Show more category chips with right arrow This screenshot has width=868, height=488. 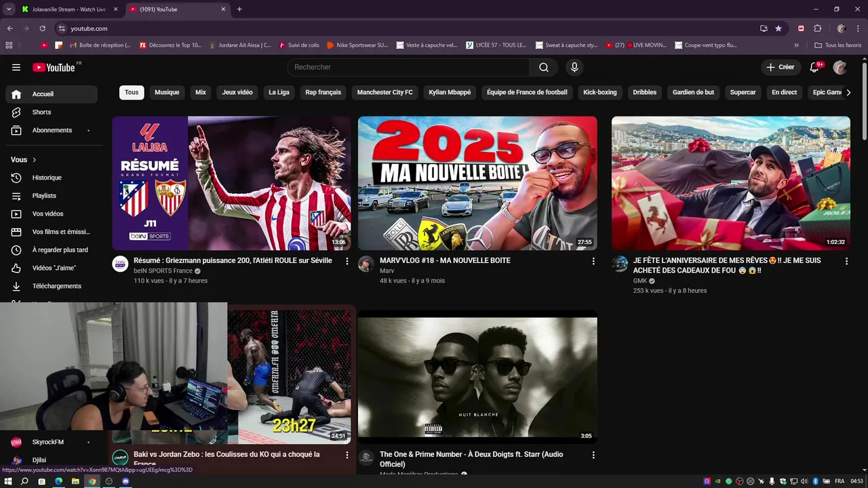click(848, 92)
